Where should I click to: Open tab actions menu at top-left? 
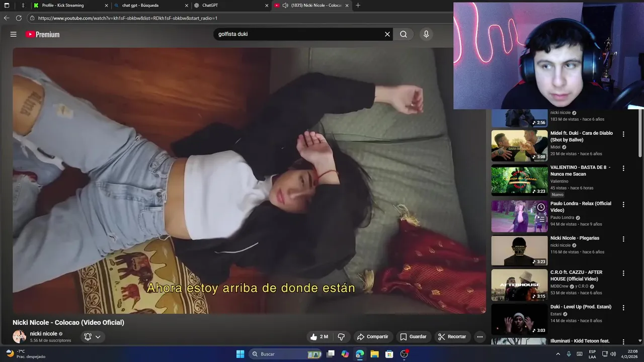[7, 6]
